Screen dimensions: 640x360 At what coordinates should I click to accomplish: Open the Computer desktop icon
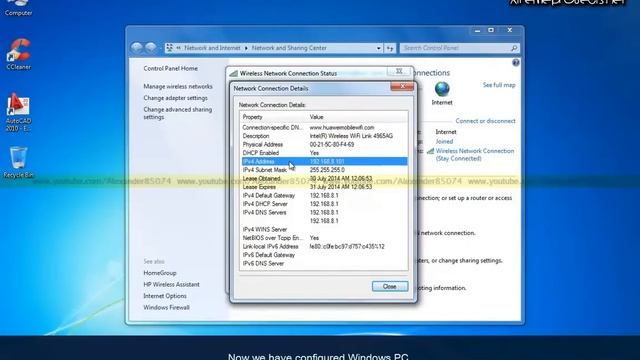(18, 8)
